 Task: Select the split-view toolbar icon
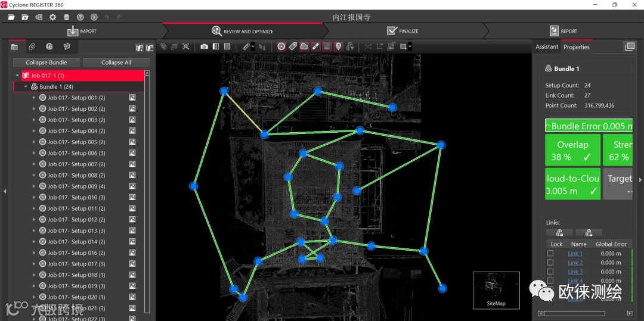216,46
